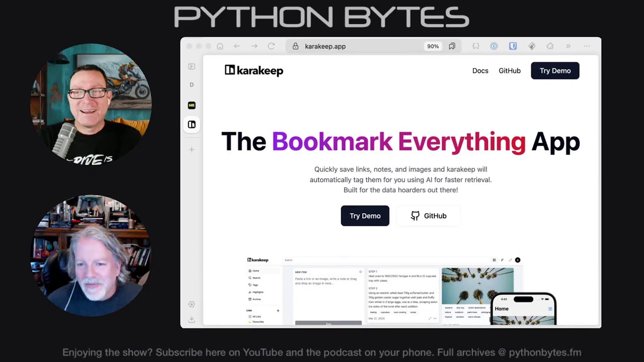Open the curly-braces developer tools extension
Screen dimensions: 644x362
pos(475,46)
